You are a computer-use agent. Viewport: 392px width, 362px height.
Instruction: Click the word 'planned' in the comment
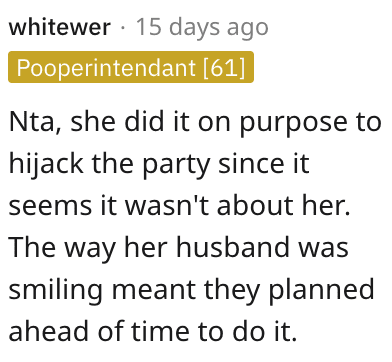point(321,291)
